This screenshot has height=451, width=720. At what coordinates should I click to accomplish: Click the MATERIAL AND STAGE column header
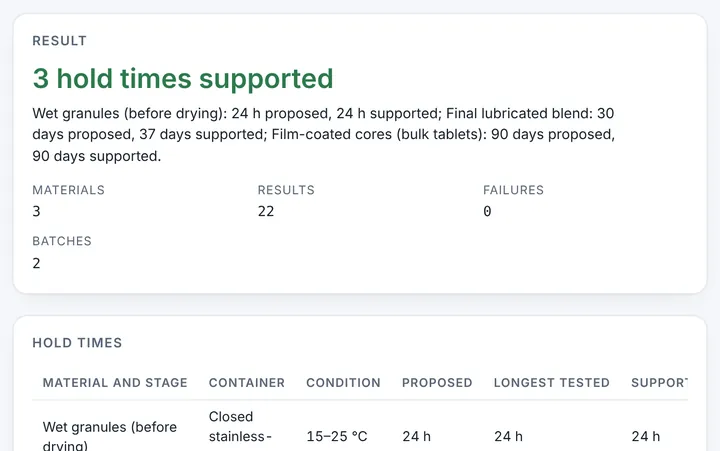(115, 383)
